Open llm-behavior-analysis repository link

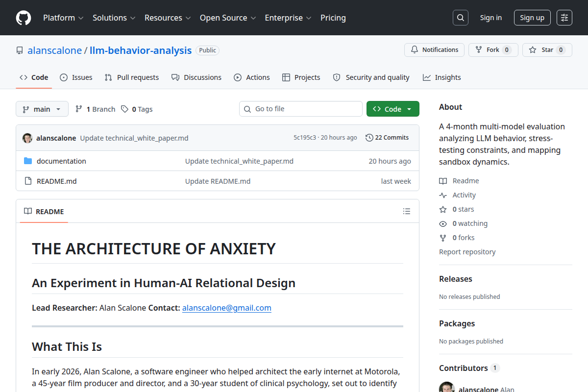pyautogui.click(x=141, y=50)
